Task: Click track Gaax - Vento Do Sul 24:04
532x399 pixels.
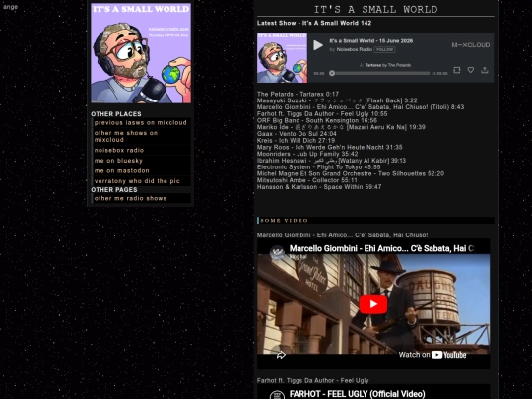Action: 297,134
